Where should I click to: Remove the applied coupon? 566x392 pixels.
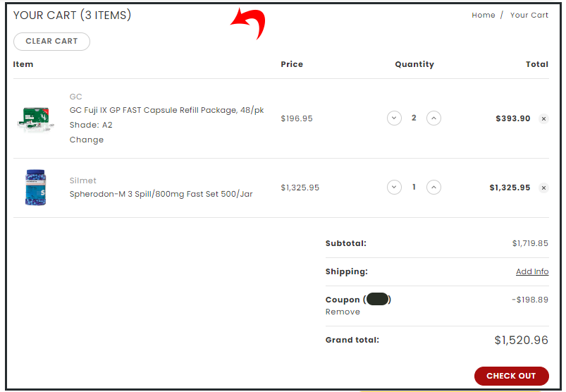click(x=343, y=312)
